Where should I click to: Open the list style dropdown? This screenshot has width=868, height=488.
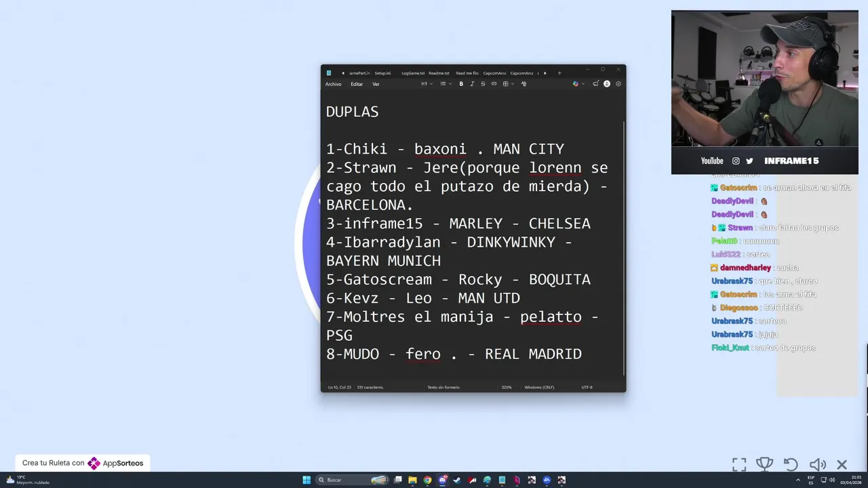(446, 84)
